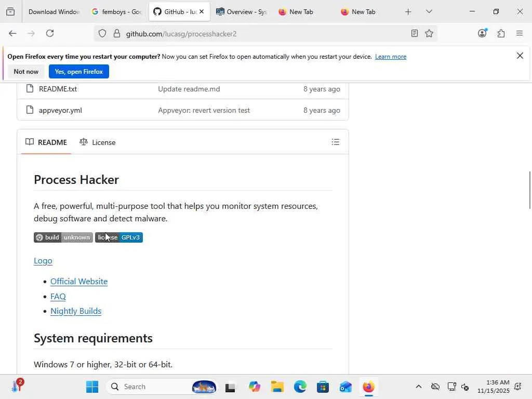Open Copilot from the taskbar
Screen dimensions: 532x399
click(x=255, y=387)
